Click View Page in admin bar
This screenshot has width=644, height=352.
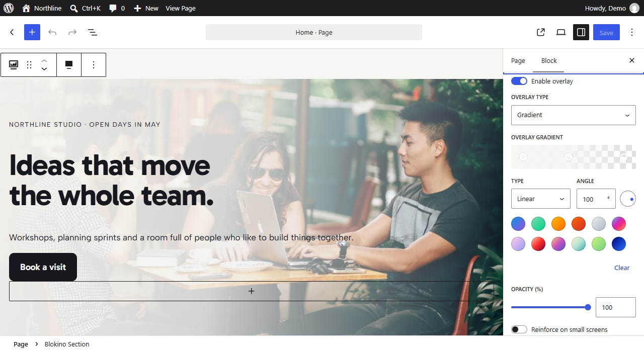pos(181,8)
